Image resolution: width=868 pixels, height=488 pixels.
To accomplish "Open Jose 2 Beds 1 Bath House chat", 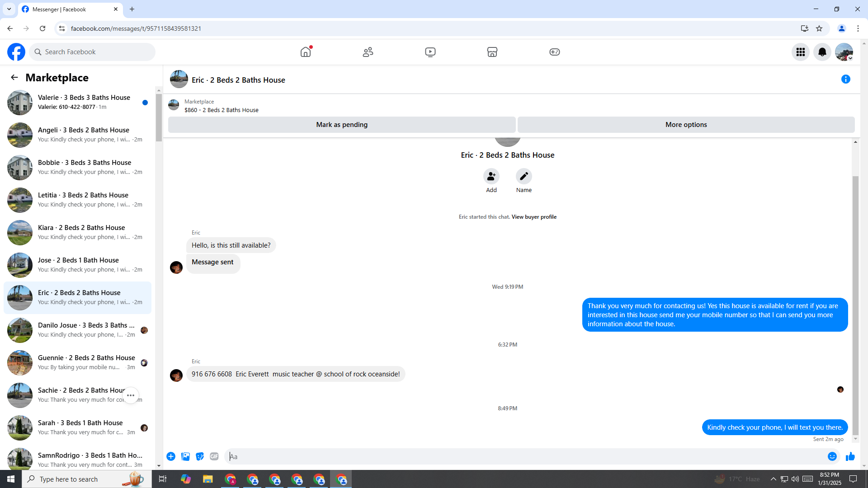I will 78,265.
